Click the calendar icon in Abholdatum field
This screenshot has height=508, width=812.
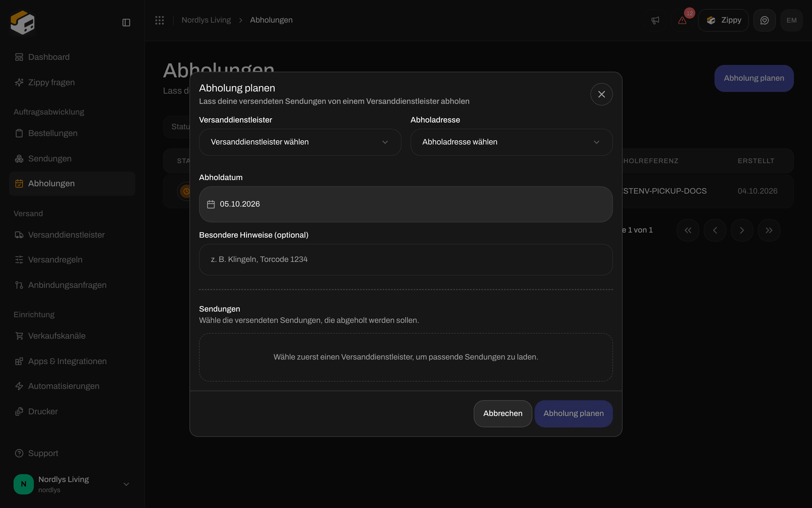pyautogui.click(x=211, y=204)
